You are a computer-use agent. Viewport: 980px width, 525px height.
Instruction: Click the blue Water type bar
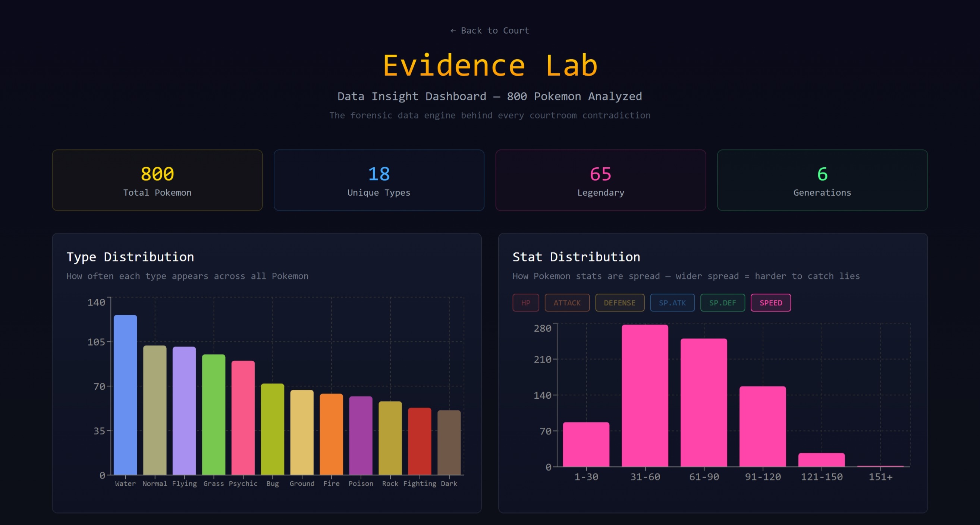[125, 395]
